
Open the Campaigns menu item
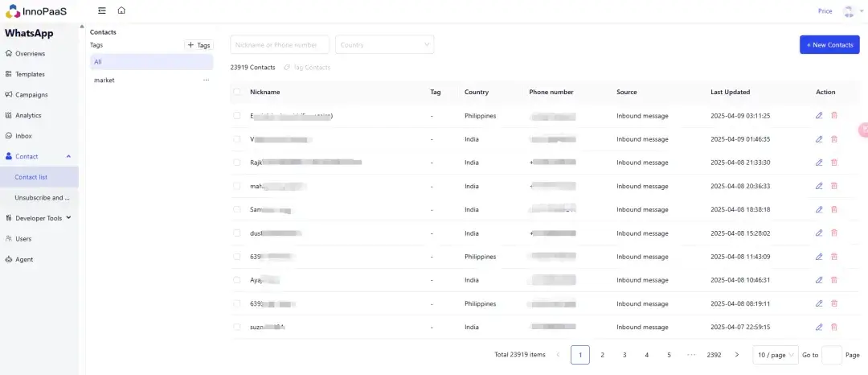coord(31,95)
